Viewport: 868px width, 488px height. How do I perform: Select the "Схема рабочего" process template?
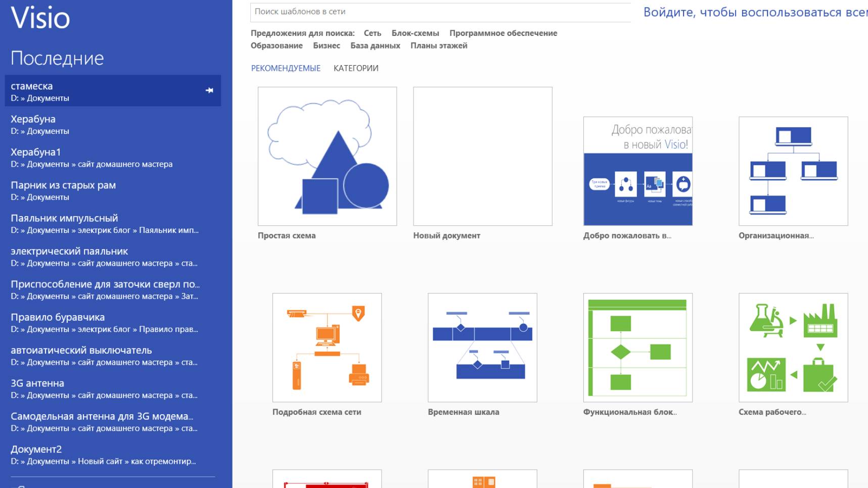793,348
